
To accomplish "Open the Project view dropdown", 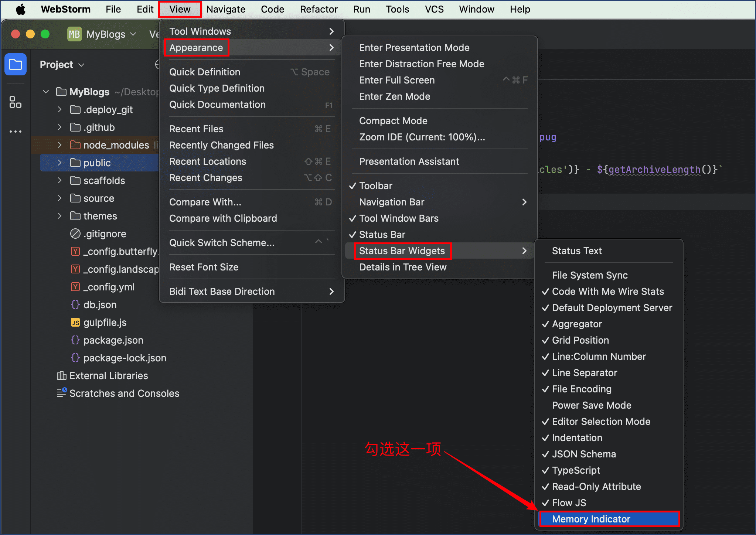I will 62,65.
